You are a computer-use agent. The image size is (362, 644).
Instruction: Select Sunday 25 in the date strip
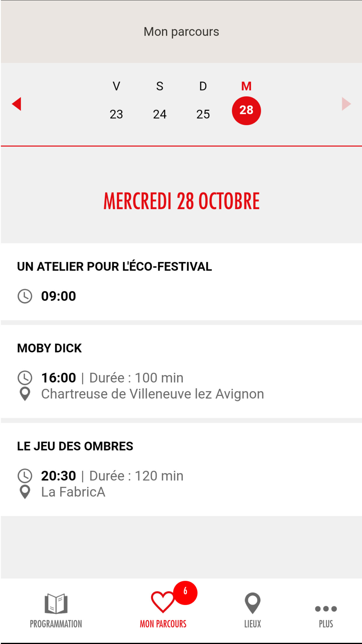tap(203, 114)
